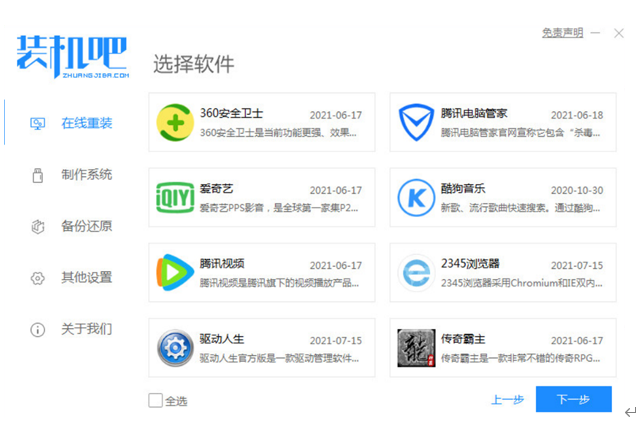Click the 腾讯视频 play-arrow icon
The width and height of the screenshot is (643, 425).
coord(175,272)
